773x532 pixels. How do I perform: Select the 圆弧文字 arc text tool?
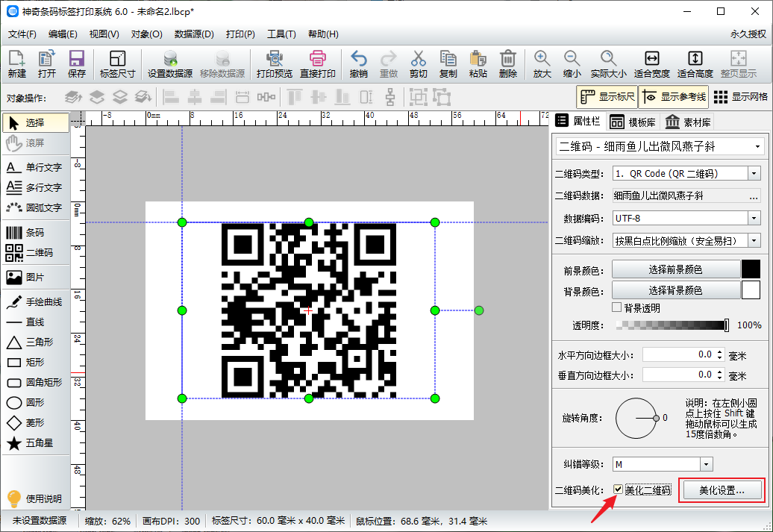tap(35, 207)
